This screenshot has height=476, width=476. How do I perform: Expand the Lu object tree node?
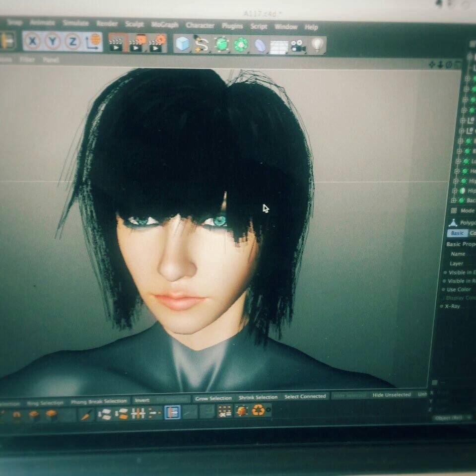[458, 161]
